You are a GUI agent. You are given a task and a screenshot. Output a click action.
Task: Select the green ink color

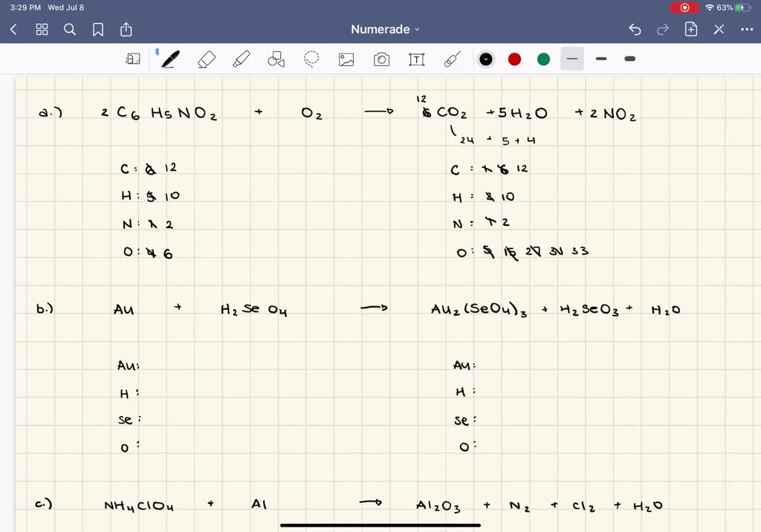(x=543, y=59)
